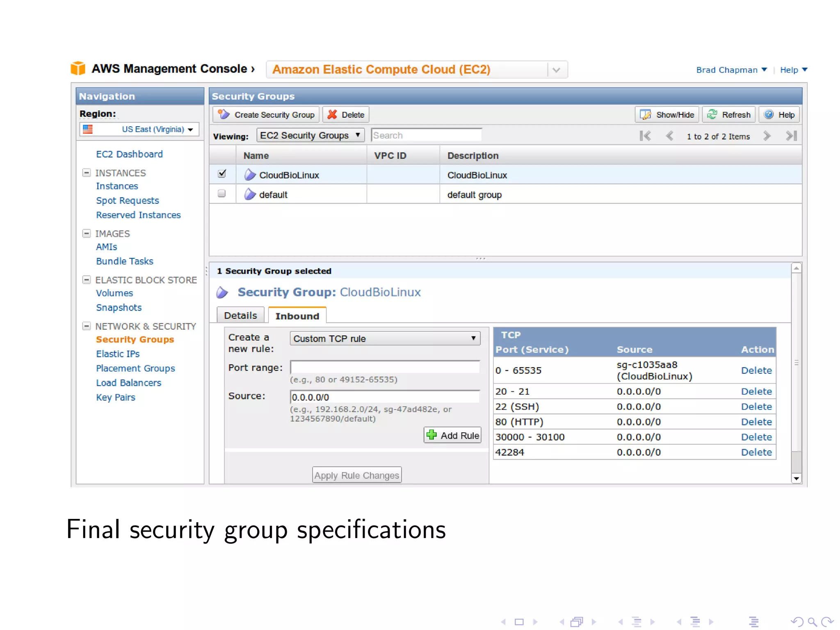Check the default group checkbox
Viewport: 840px width, 630px height.
point(221,193)
